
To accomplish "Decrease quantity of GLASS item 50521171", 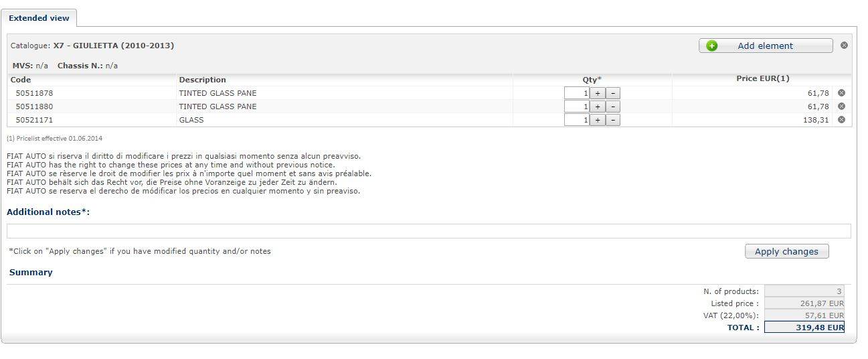I will tap(612, 120).
